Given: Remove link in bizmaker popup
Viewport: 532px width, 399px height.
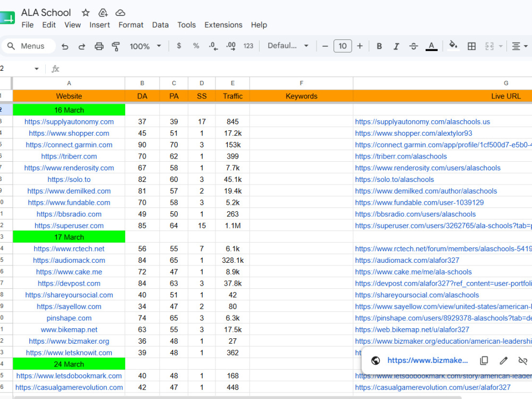Looking at the screenshot, I should (523, 360).
